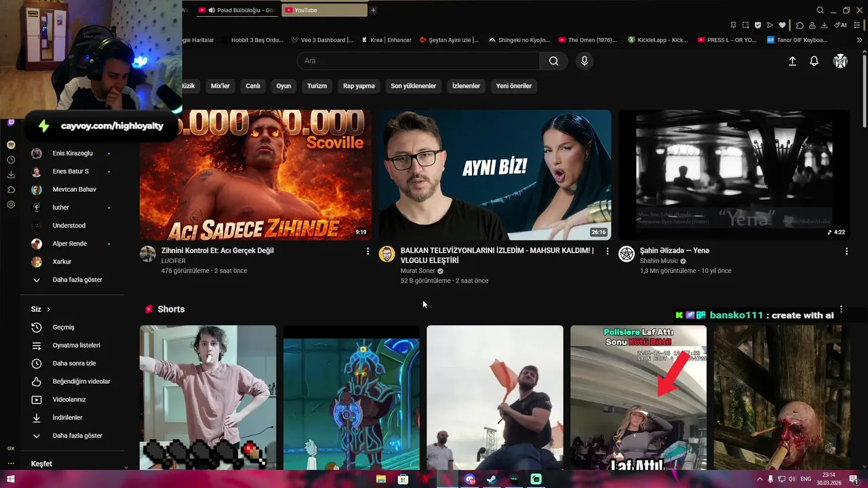Click the heart bookmarks icon
868x488 pixels.
782,25
